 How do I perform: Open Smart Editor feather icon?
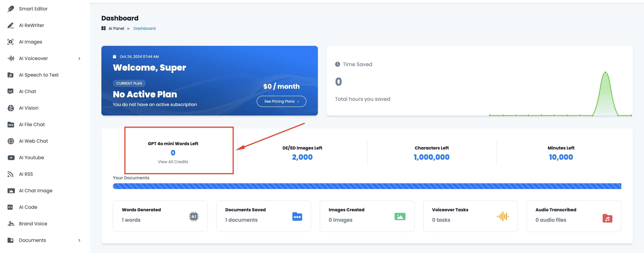[x=11, y=9]
